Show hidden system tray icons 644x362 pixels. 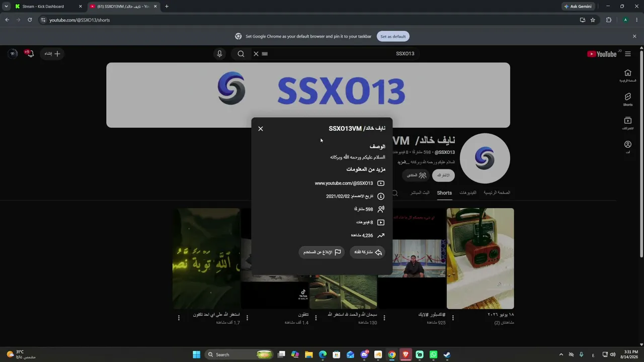click(561, 354)
